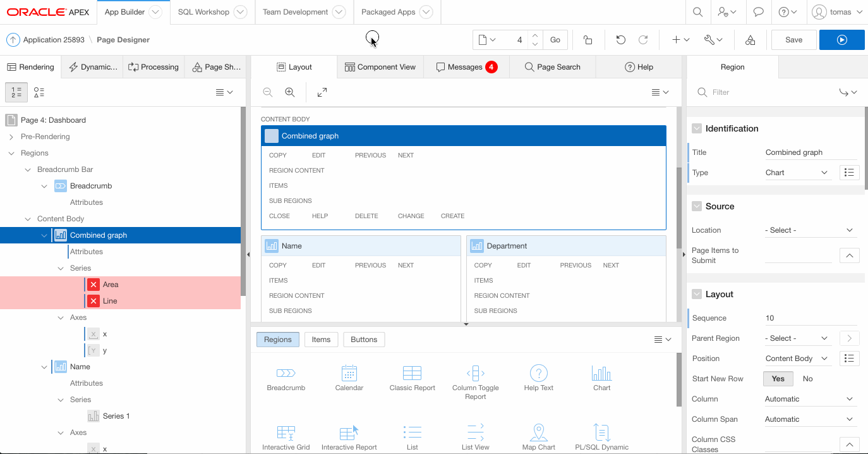Click the Run Page play button

click(x=841, y=40)
